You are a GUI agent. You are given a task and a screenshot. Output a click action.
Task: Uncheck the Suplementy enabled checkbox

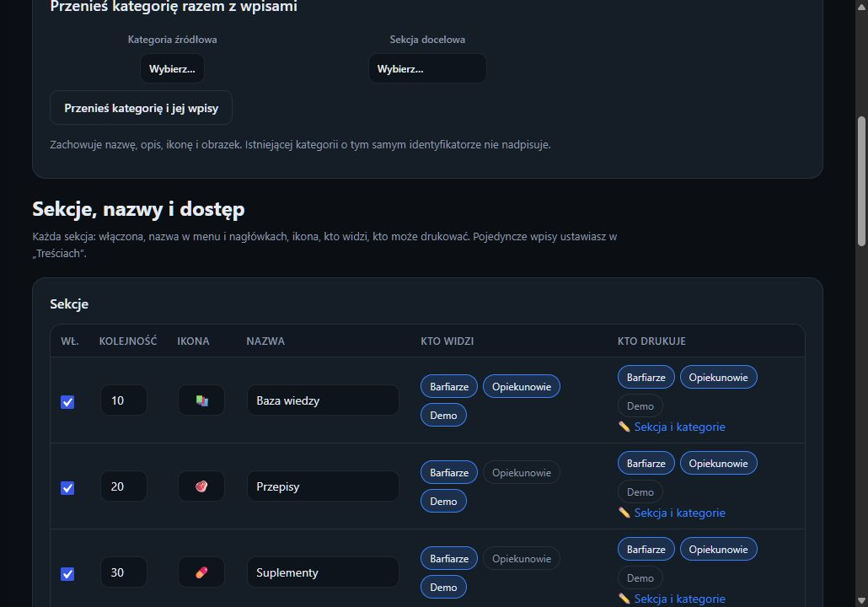[67, 574]
